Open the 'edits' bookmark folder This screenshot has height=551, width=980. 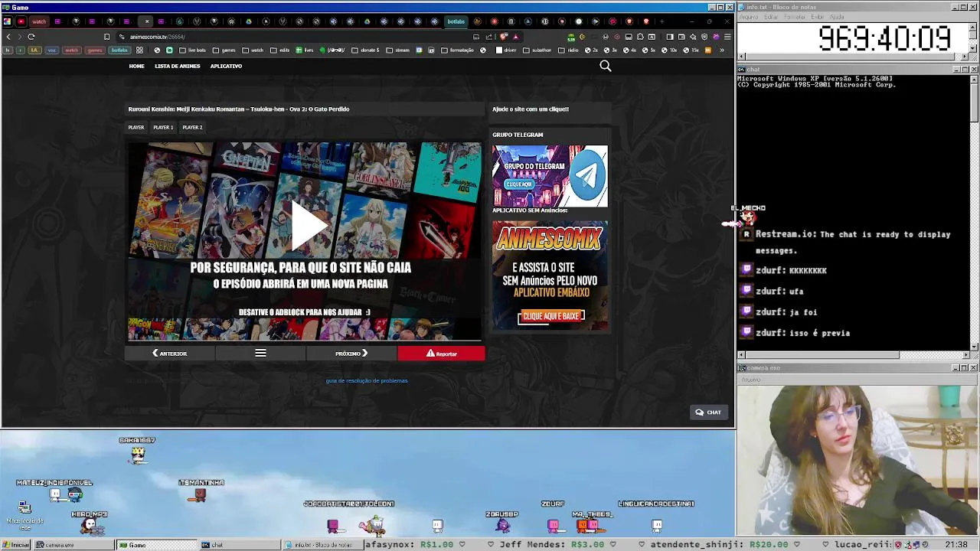coord(279,51)
